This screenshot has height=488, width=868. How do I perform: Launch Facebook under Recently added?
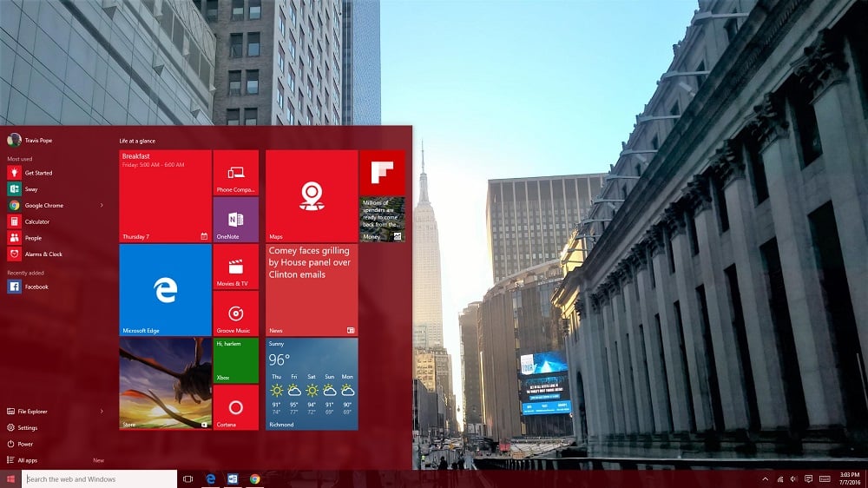click(x=56, y=287)
